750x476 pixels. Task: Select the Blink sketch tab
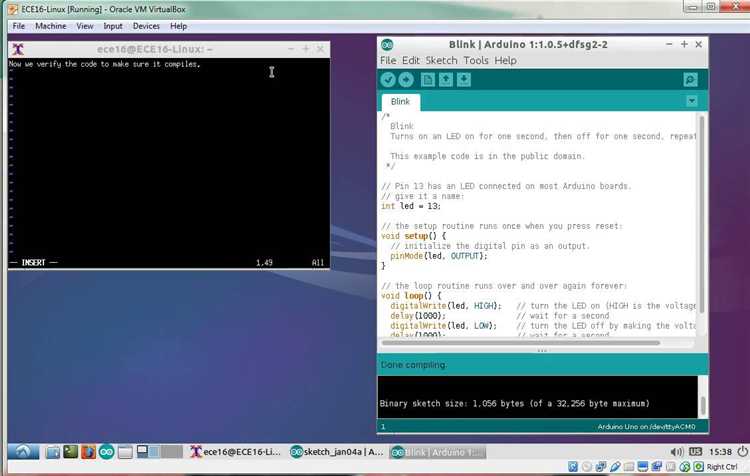[400, 101]
